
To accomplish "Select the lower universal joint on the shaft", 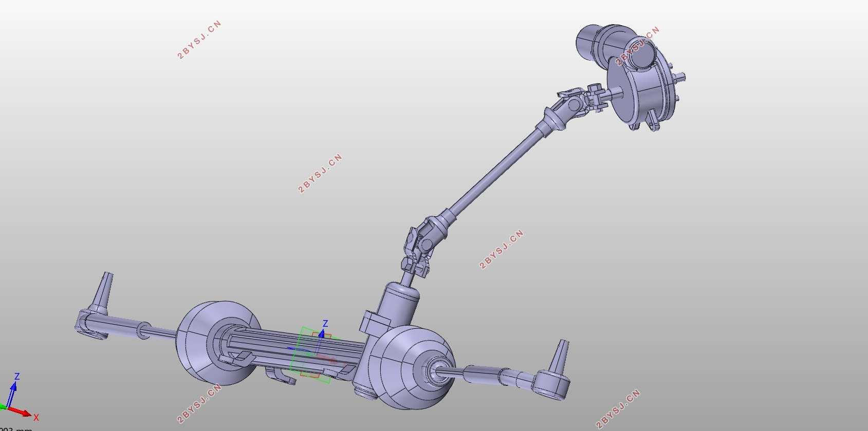I will click(421, 246).
